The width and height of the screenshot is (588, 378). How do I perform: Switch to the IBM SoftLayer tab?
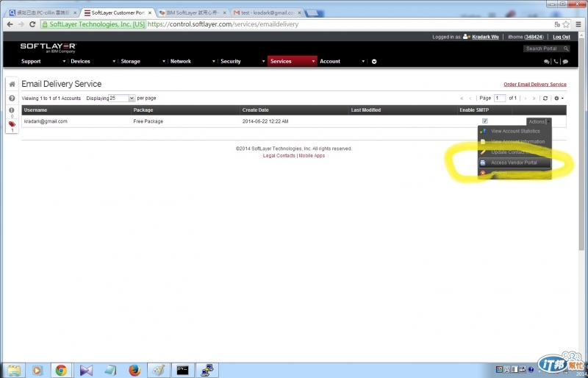point(192,13)
